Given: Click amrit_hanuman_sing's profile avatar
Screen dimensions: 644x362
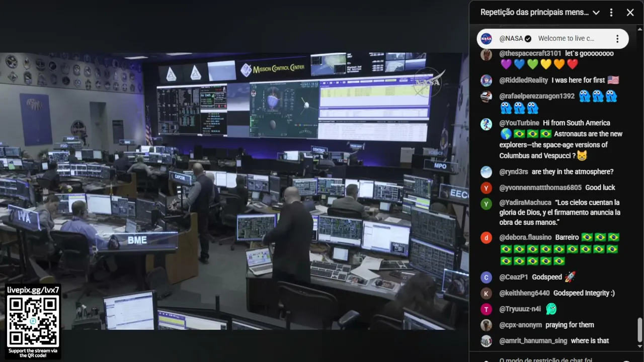Looking at the screenshot, I should click(x=486, y=341).
